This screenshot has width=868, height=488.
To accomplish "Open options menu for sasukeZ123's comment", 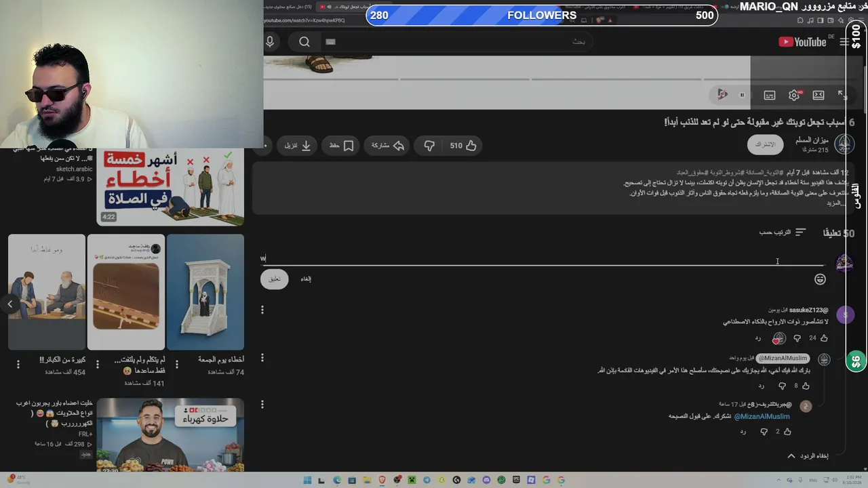I will [x=262, y=310].
